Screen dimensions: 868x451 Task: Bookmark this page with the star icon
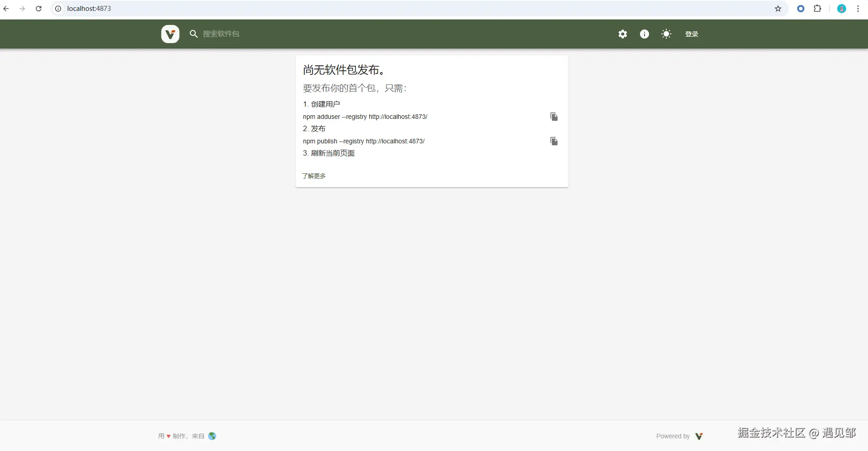(x=778, y=9)
